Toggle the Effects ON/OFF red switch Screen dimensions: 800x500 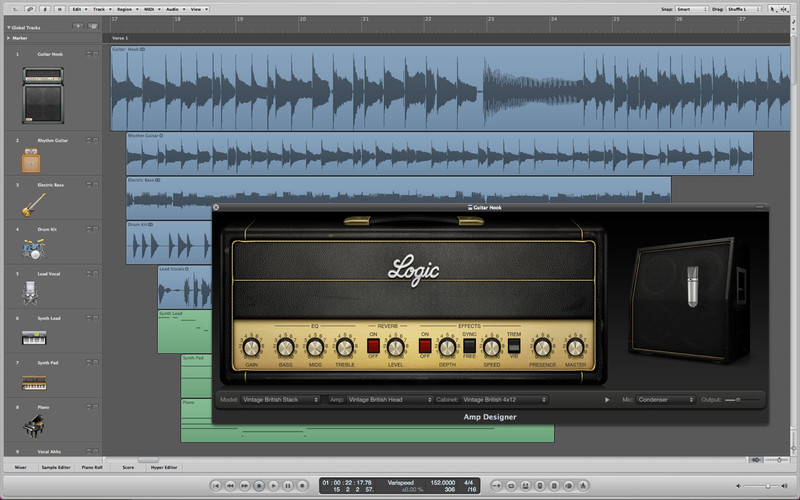(425, 346)
